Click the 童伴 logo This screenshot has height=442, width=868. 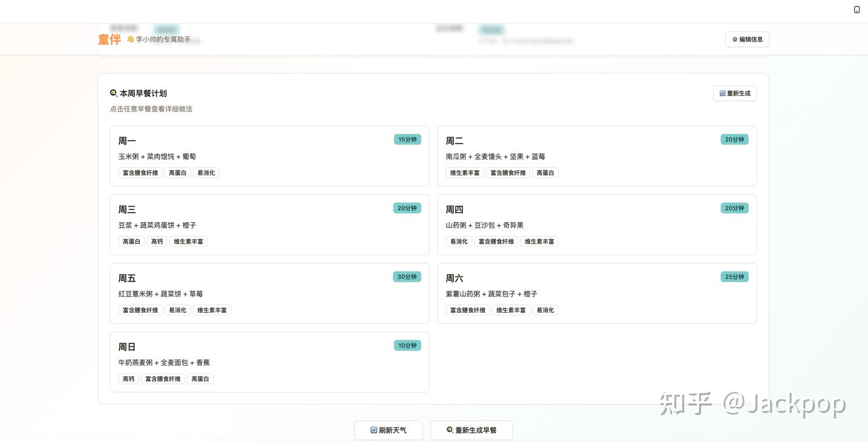[x=109, y=40]
